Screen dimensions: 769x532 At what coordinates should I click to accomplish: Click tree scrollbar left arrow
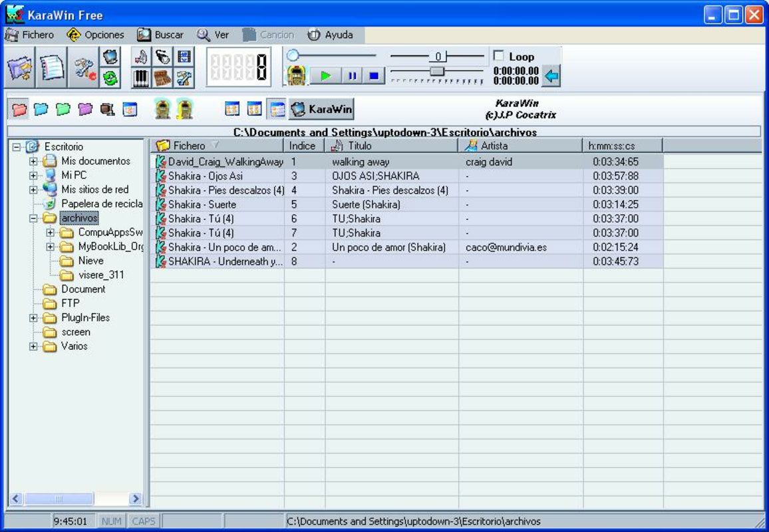point(16,499)
